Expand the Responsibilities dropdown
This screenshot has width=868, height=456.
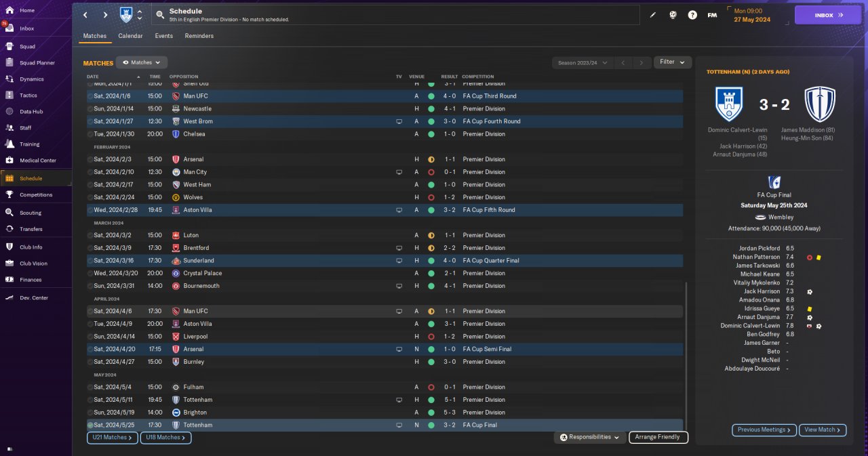coord(590,438)
